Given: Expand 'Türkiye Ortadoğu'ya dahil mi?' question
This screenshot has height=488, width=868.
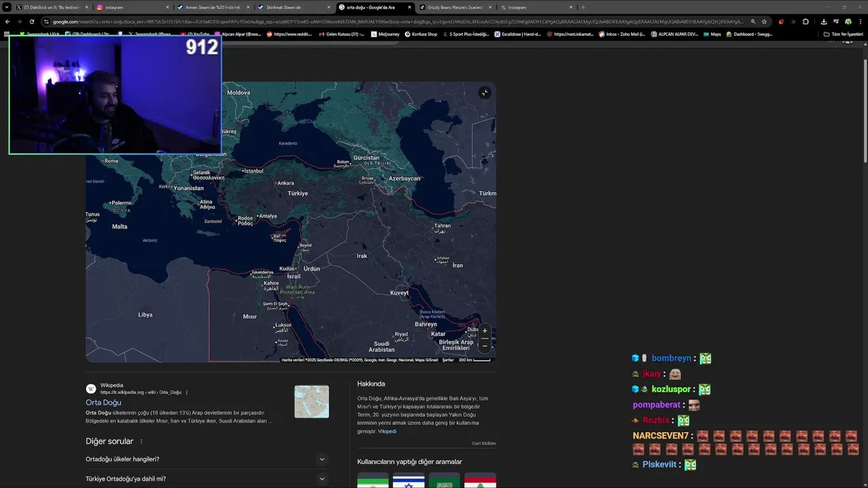Looking at the screenshot, I should [207, 479].
